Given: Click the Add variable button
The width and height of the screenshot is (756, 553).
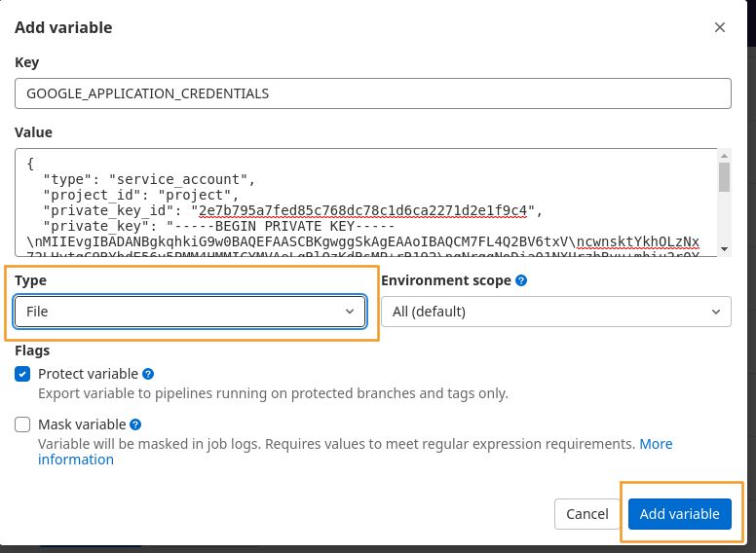Looking at the screenshot, I should [x=680, y=514].
